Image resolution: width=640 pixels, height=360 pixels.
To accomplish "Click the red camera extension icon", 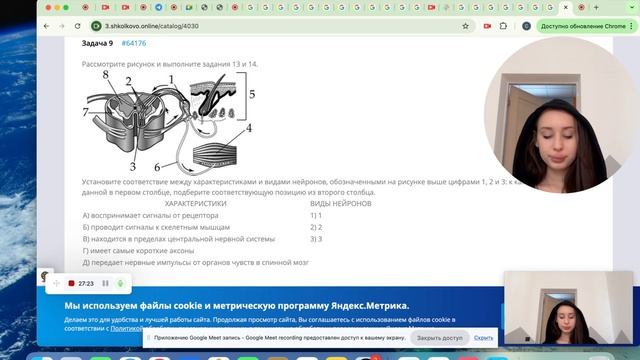I will [x=487, y=26].
